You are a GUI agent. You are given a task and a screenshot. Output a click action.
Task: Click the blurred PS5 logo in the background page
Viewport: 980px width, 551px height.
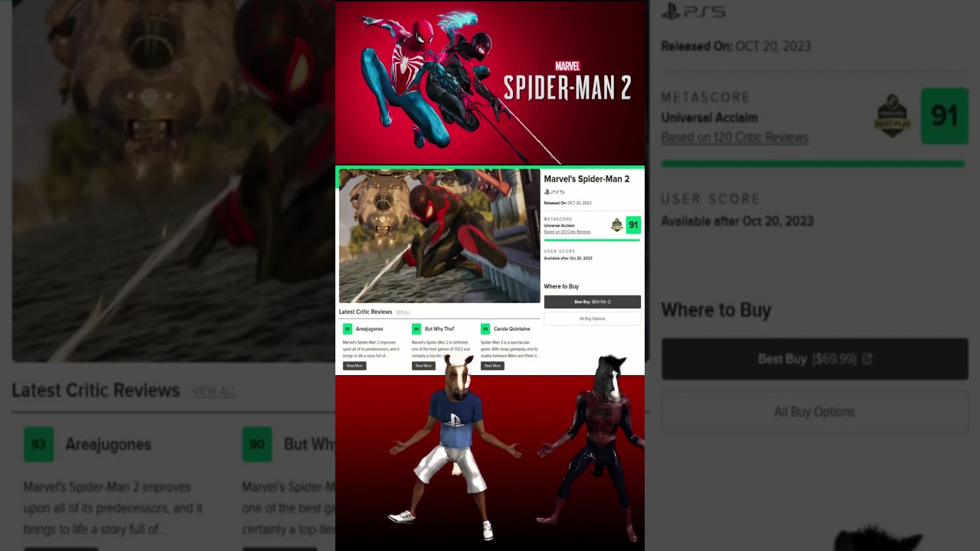click(x=694, y=11)
